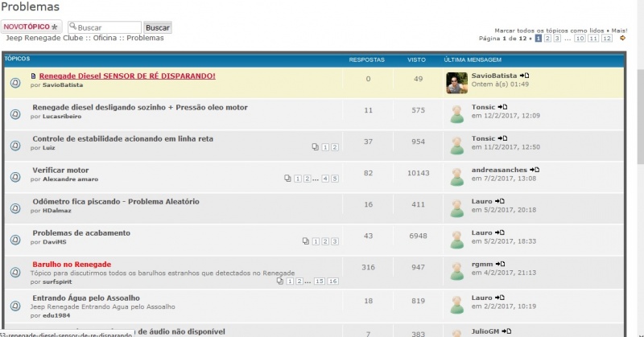Open HDalmaz author profile

coord(57,211)
